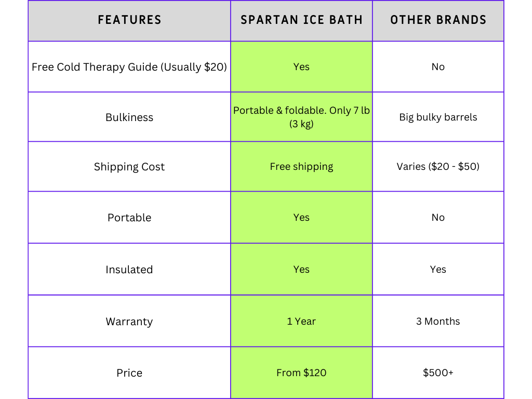Click the 'Big bulky barrels' cell
Image resolution: width=532 pixels, height=399 pixels.
[x=438, y=117]
